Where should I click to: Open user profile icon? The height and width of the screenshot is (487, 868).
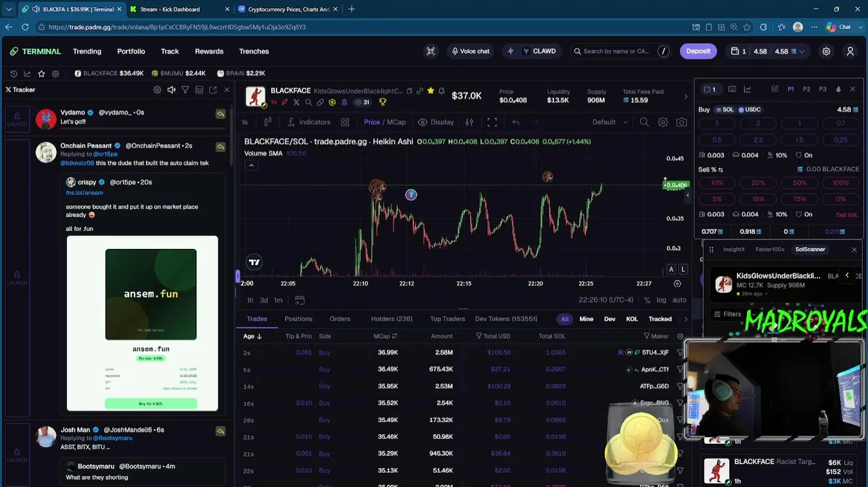850,51
